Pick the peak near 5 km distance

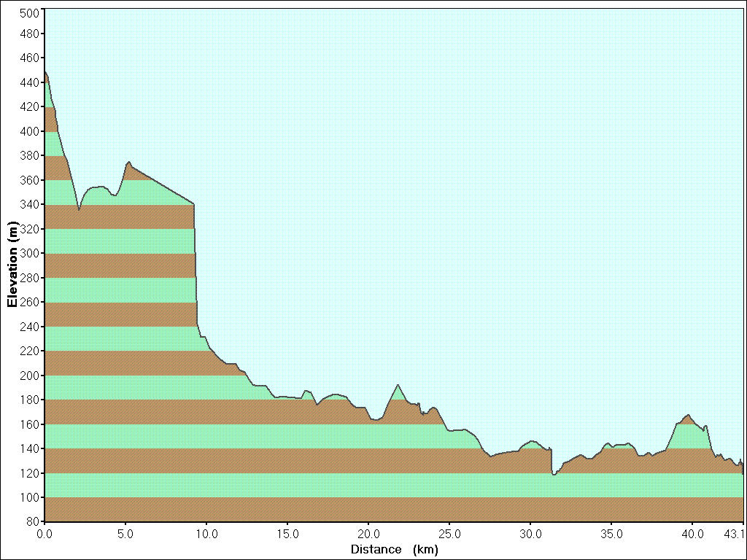click(129, 163)
